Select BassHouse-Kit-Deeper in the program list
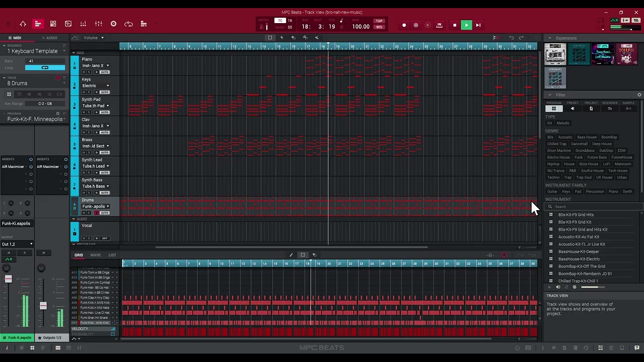Screen dimensions: 644x362 click(x=579, y=251)
